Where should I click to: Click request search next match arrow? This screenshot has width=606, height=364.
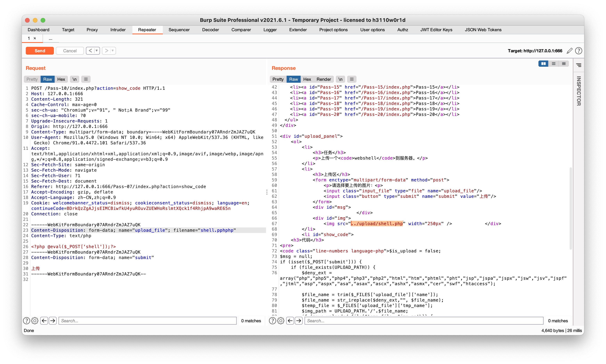(53, 320)
